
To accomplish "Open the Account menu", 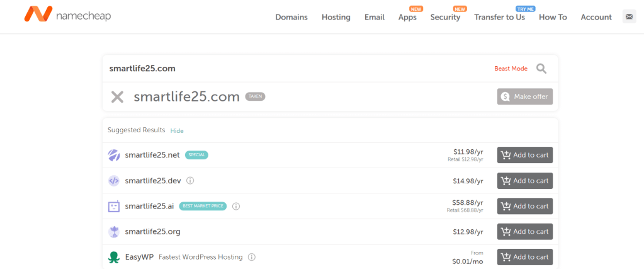I will [596, 17].
